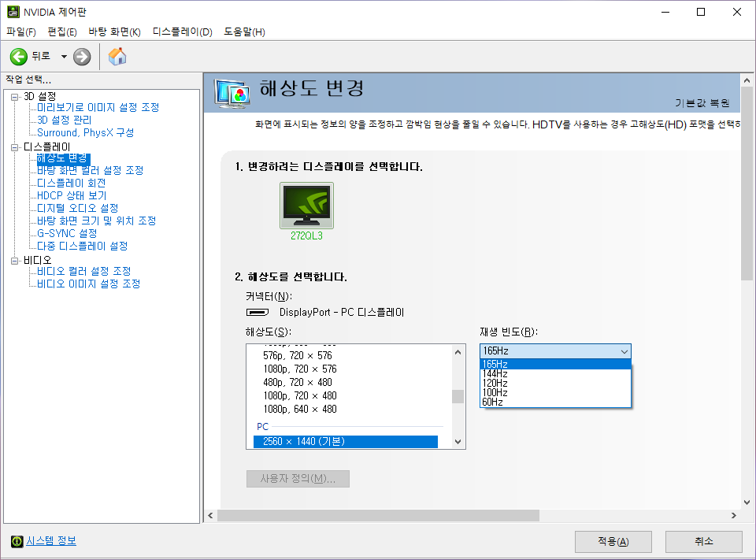Open 비디오 이미지 설정 조정

pyautogui.click(x=89, y=284)
